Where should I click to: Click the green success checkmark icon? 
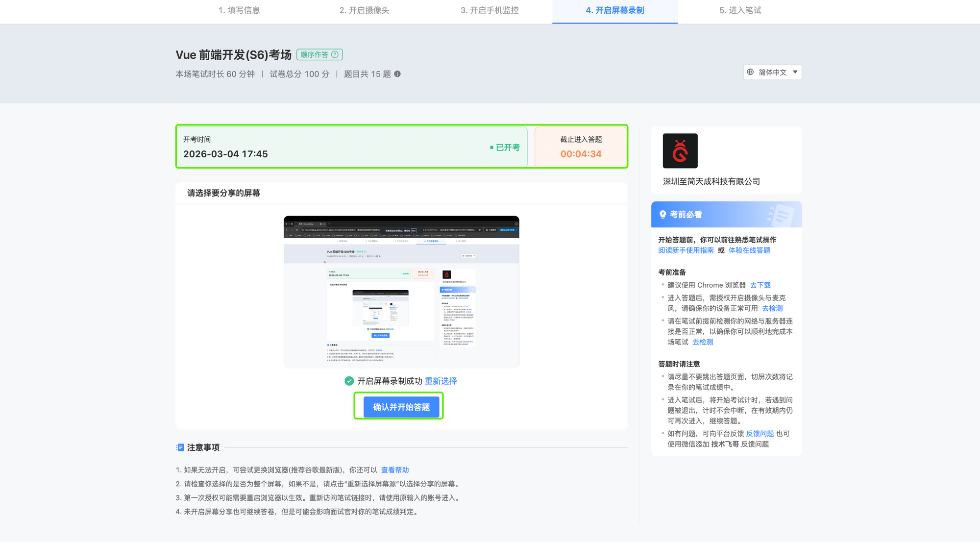pos(349,381)
